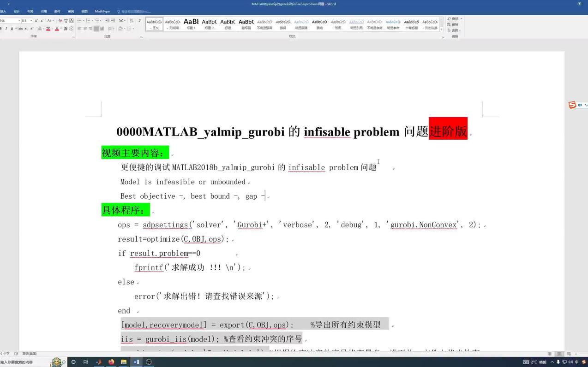Align text left

pos(79,29)
